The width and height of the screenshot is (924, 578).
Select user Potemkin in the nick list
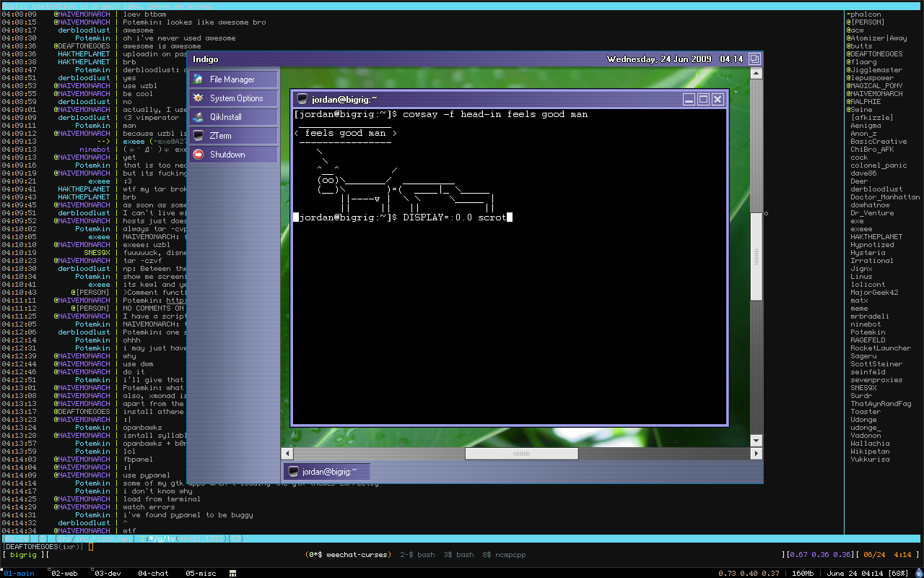pyautogui.click(x=867, y=332)
